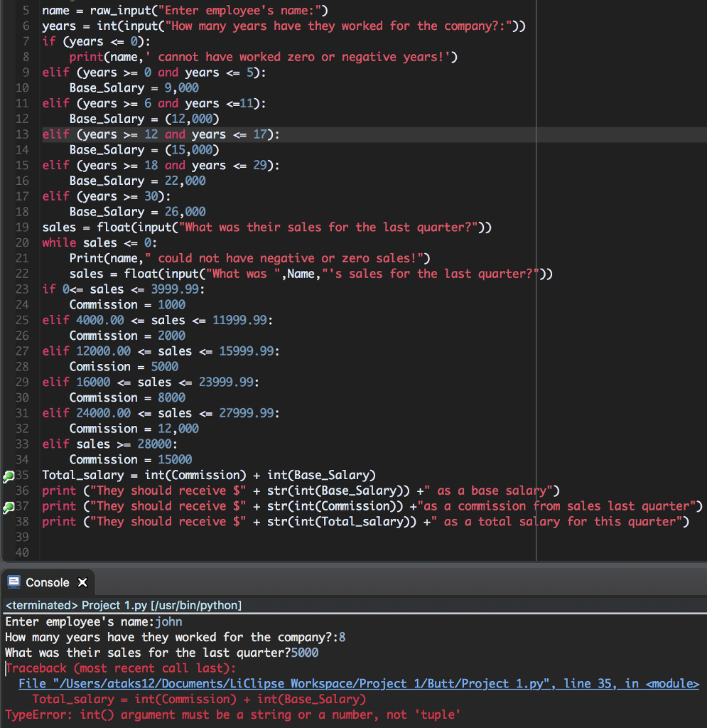The height and width of the screenshot is (728, 707).
Task: Click 'Total_salary' on code line 35
Action: coord(83,475)
